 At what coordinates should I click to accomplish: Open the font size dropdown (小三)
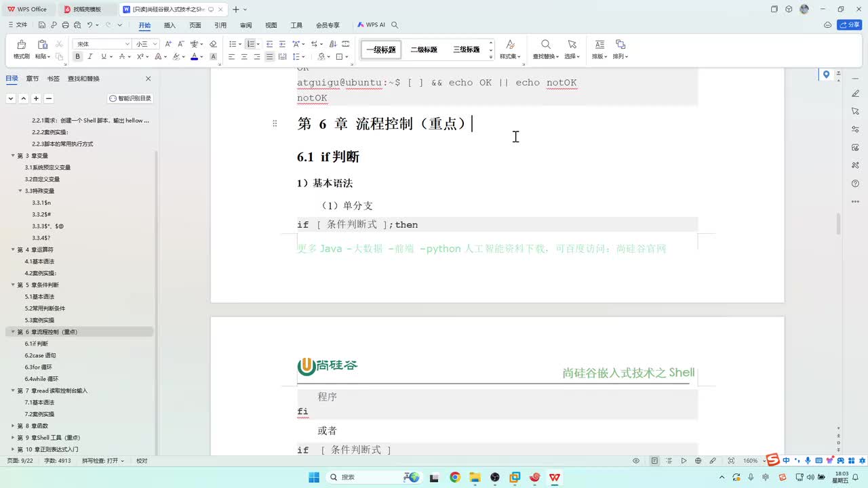click(x=155, y=43)
